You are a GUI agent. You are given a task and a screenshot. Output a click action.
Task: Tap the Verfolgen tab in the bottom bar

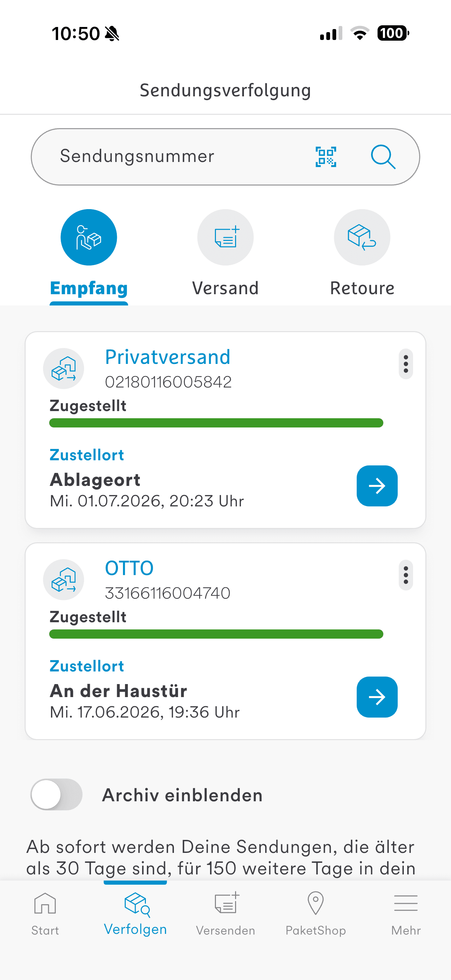point(135,914)
